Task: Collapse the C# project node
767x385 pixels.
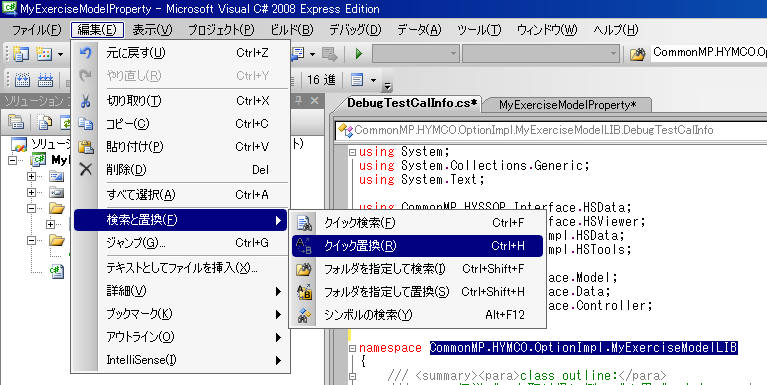Action: [13, 160]
